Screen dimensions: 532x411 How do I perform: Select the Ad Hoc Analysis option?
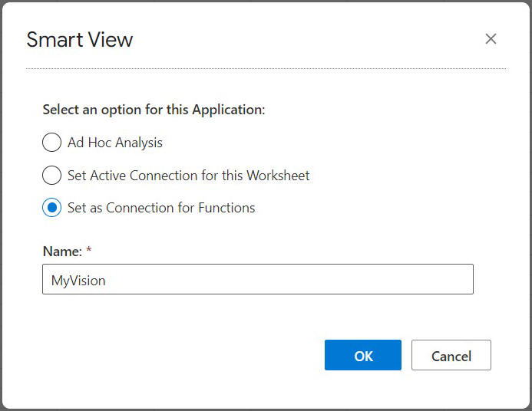(52, 143)
